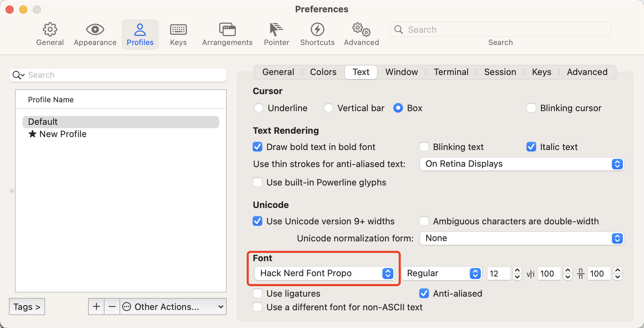The height and width of the screenshot is (328, 644).
Task: Click the horizontal spacing 100 field
Action: tap(549, 273)
